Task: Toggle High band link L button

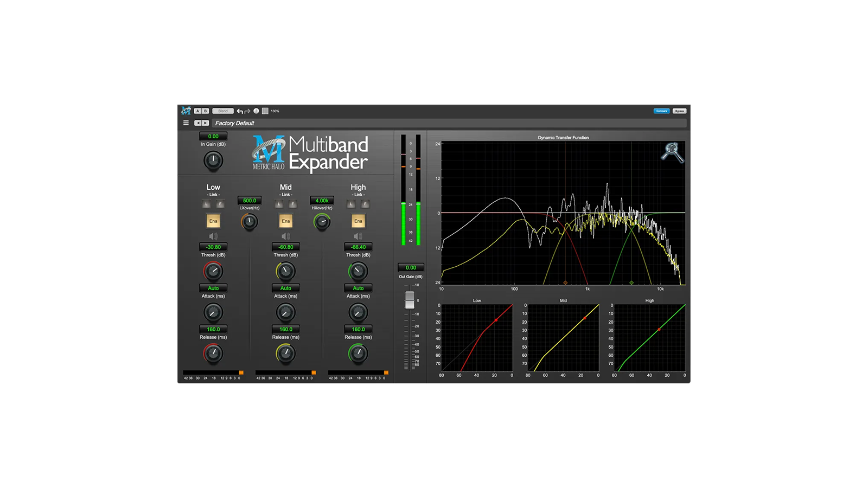Action: click(x=351, y=204)
